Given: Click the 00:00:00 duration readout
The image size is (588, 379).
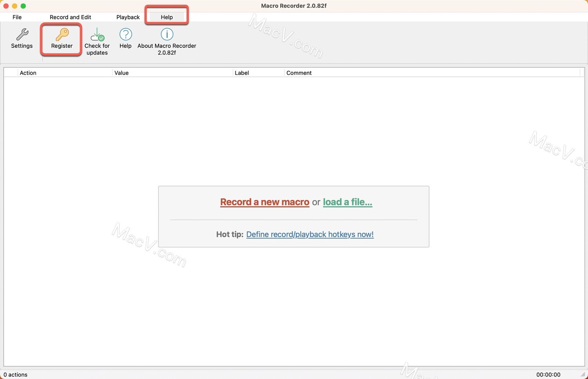Looking at the screenshot, I should 548,375.
